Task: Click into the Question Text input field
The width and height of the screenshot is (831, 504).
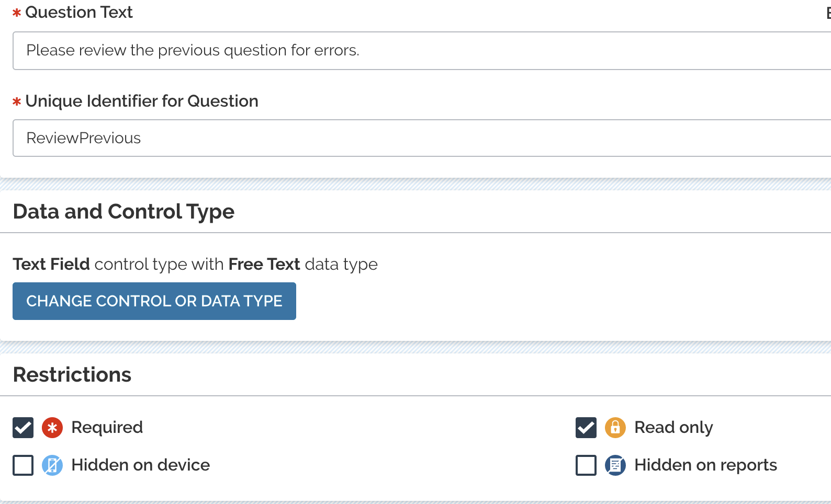Action: point(422,51)
